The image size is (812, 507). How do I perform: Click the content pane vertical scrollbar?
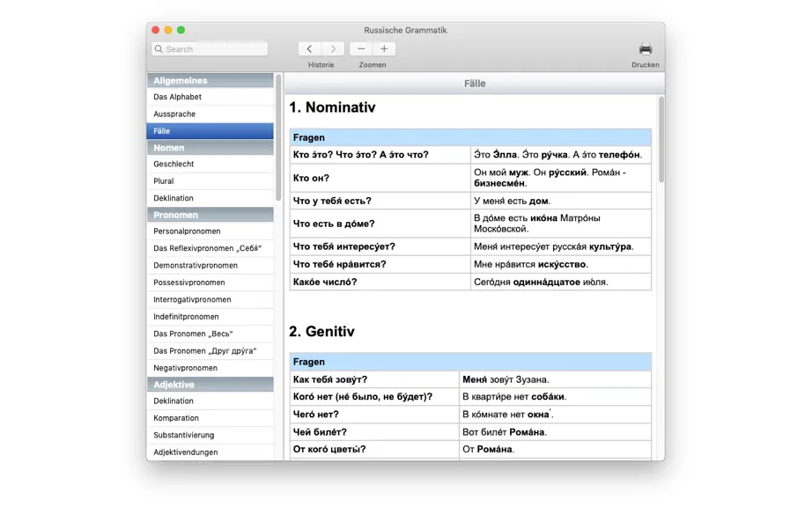(661, 139)
